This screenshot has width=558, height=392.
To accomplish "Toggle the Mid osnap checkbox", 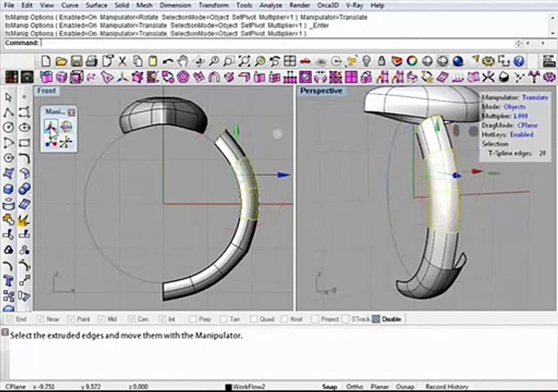I will pyautogui.click(x=101, y=319).
